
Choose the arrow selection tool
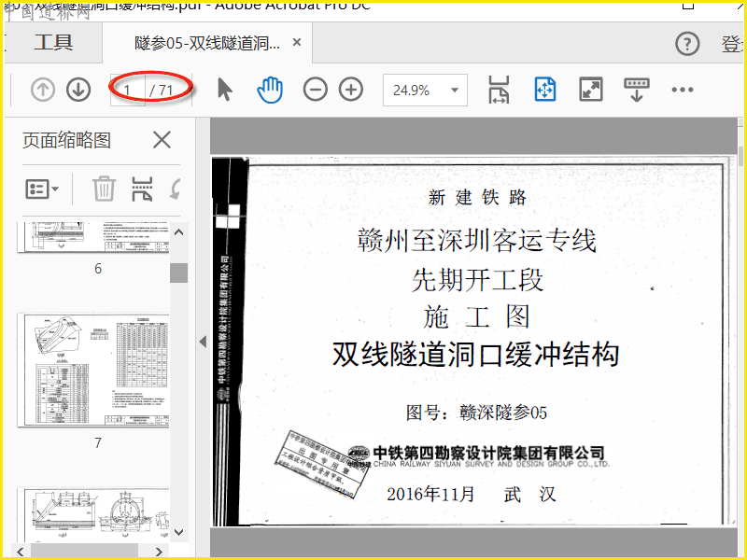[x=224, y=90]
